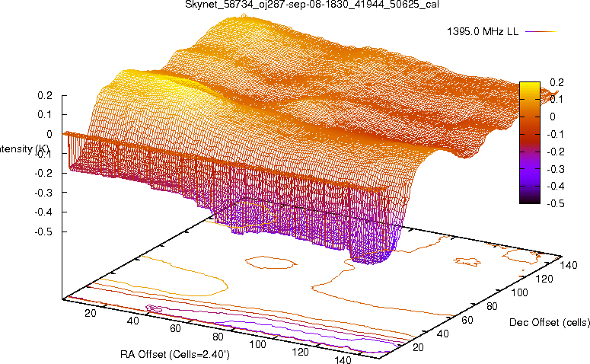The image size is (590, 364).
Task: Click the 120 tick on the RA Offset axis
Action: (x=300, y=353)
